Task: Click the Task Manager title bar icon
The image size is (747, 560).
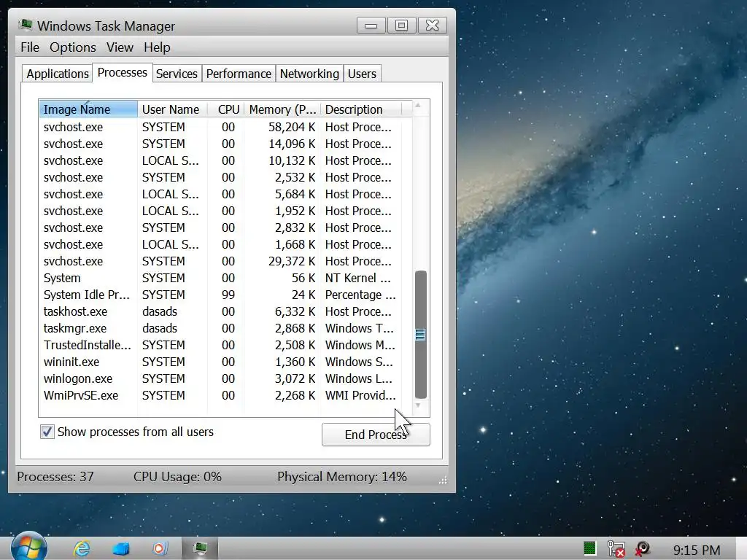Action: [26, 25]
